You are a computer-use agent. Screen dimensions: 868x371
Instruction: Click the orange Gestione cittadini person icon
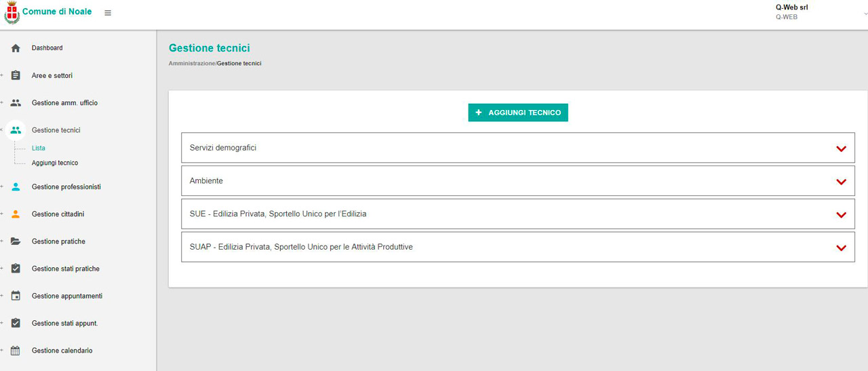click(x=16, y=214)
